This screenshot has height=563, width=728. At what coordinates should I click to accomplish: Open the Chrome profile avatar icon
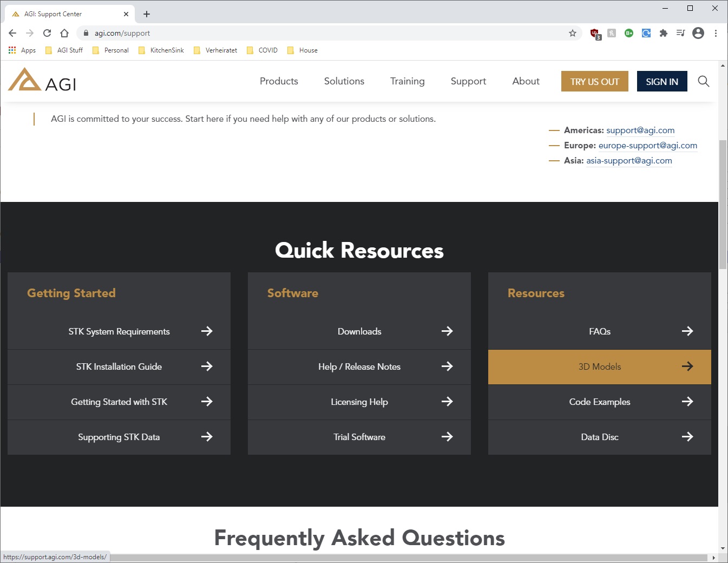pos(698,33)
